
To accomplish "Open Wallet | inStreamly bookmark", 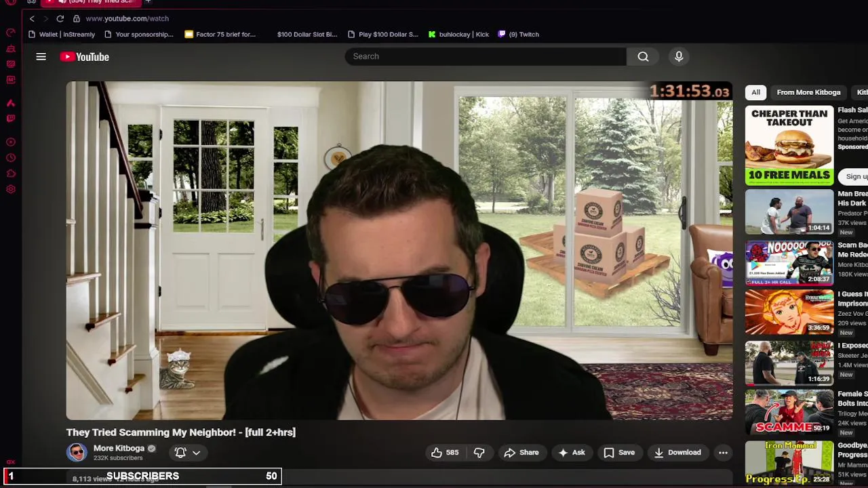I will tap(62, 35).
